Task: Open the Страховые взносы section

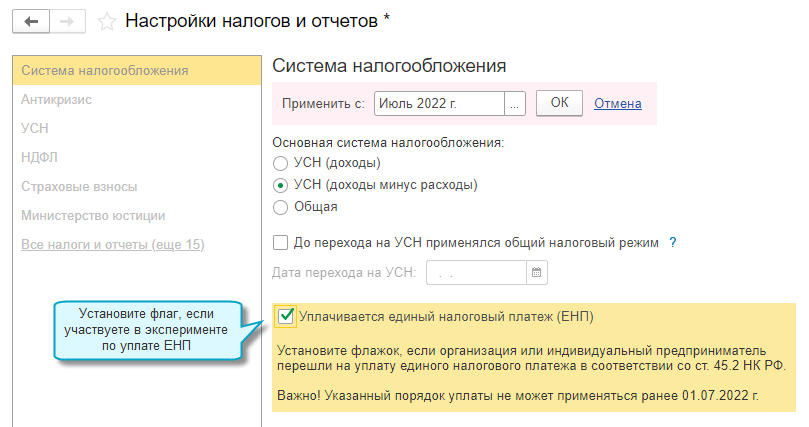Action: 79,186
